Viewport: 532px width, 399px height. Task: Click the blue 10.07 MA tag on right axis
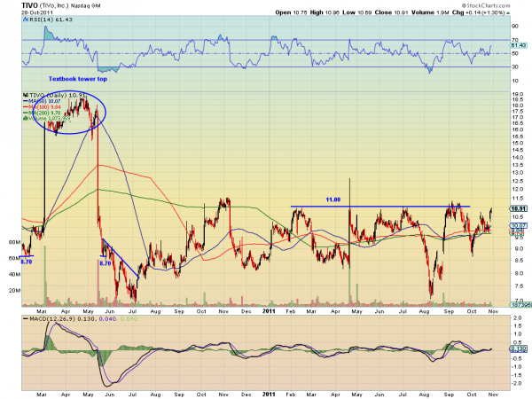click(519, 225)
